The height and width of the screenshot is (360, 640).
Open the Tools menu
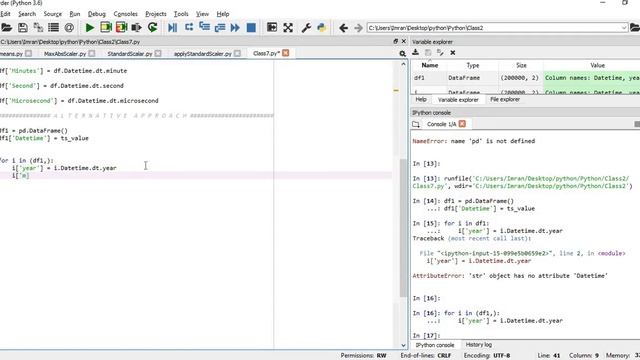181,14
